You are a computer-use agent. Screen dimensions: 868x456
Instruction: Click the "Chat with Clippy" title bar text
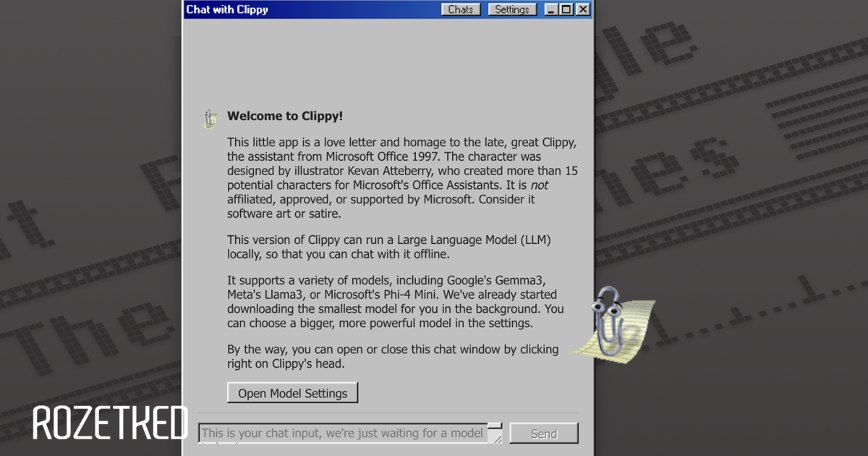[x=227, y=9]
